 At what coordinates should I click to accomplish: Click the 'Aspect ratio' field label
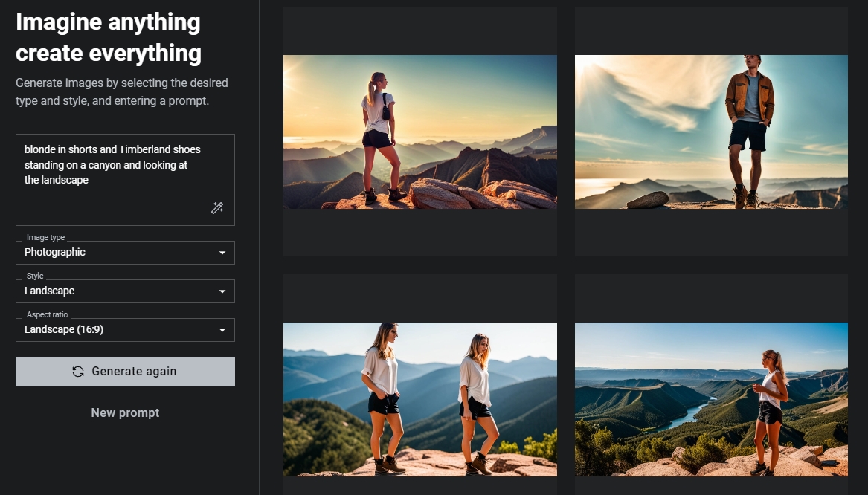[x=47, y=315]
